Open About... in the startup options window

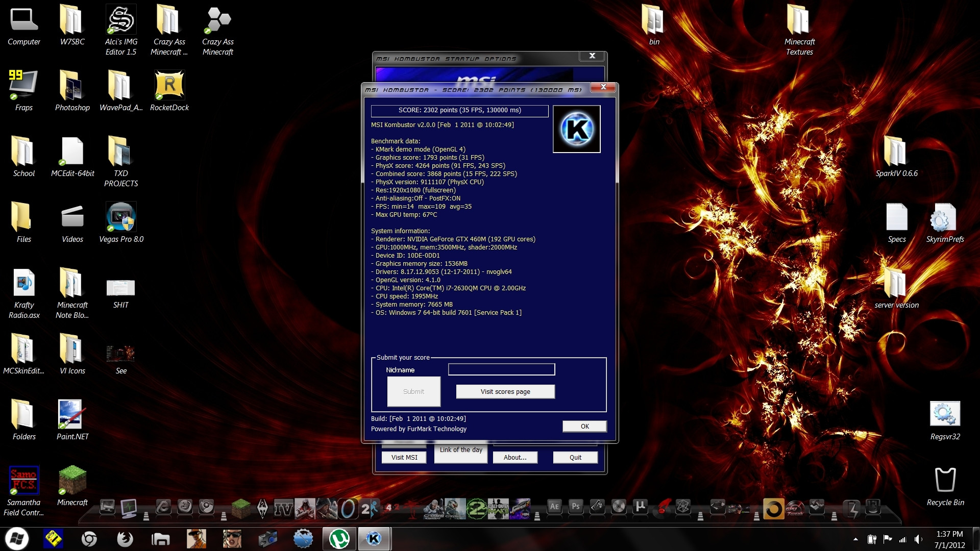[x=515, y=457]
